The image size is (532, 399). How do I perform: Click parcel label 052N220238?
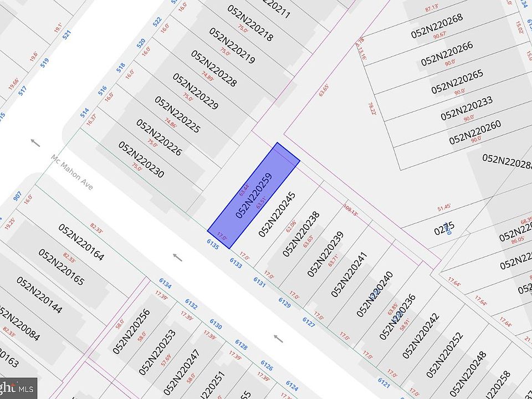301,234
